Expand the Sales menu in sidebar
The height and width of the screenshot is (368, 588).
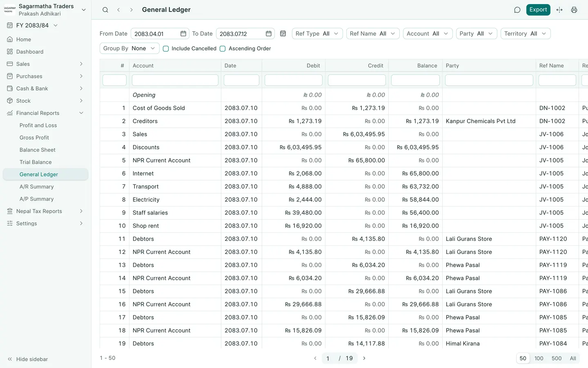pyautogui.click(x=45, y=64)
